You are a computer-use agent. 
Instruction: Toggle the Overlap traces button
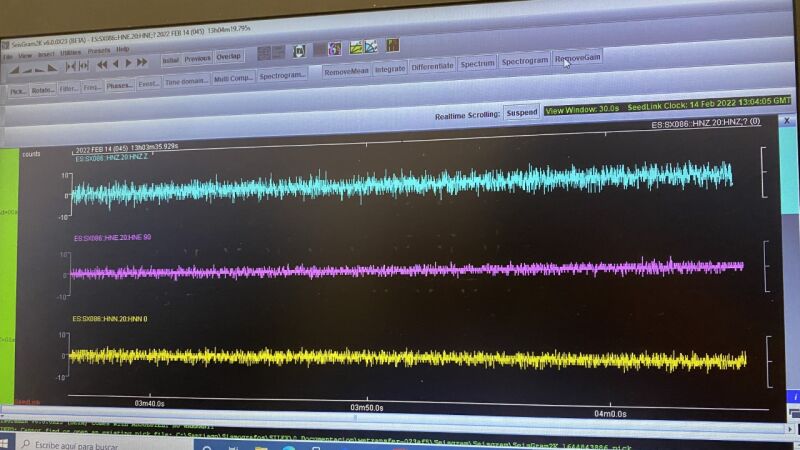coord(229,57)
